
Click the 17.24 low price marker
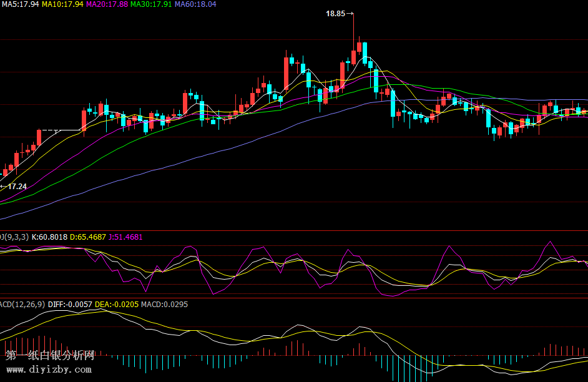coord(17,186)
